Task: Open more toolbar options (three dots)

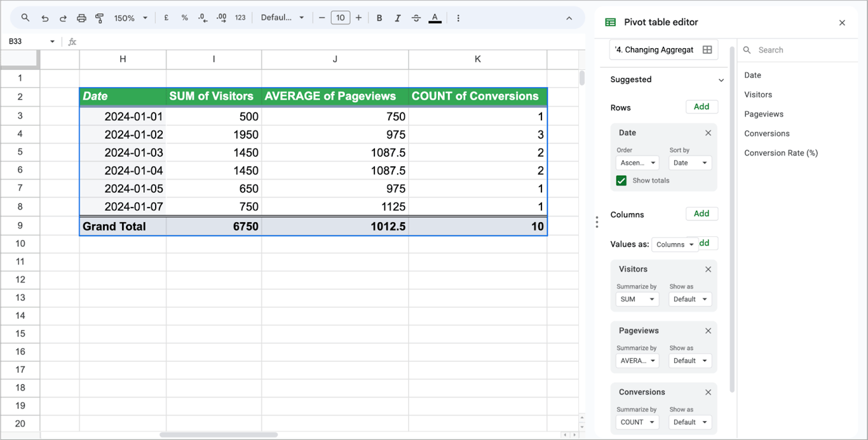Action: 458,18
